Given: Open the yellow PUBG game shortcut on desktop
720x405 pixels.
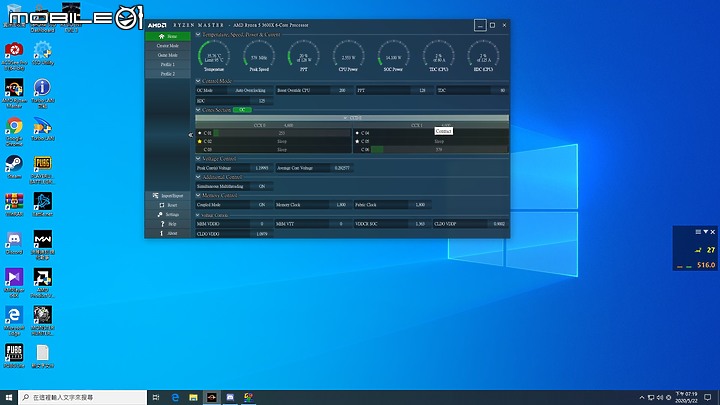Looking at the screenshot, I should click(42, 169).
